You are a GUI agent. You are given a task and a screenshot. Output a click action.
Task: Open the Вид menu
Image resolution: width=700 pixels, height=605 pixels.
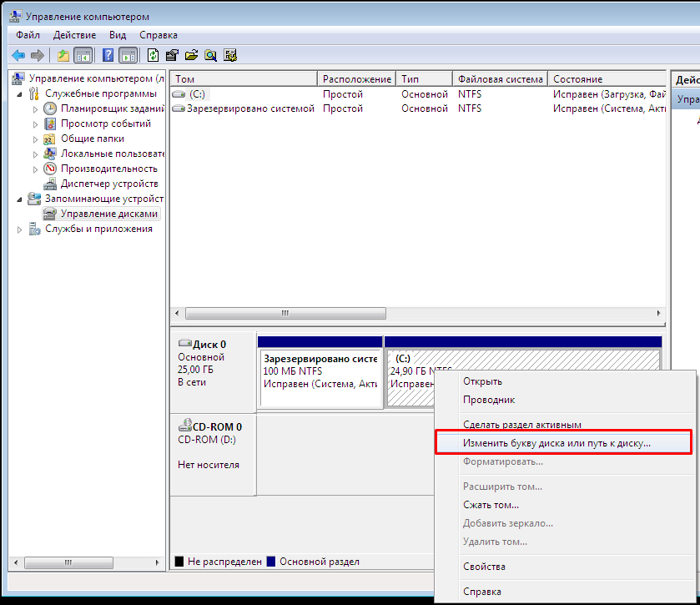[118, 35]
